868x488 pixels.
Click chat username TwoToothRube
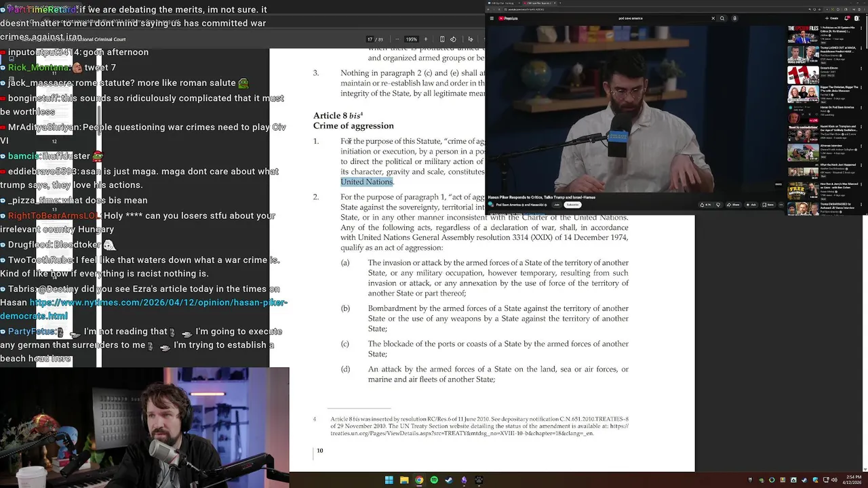click(40, 260)
